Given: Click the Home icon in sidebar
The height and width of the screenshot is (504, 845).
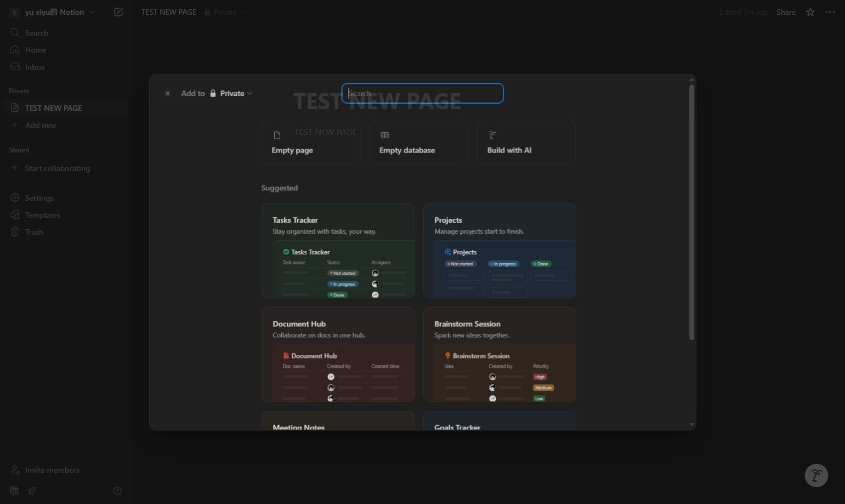Looking at the screenshot, I should [x=15, y=50].
